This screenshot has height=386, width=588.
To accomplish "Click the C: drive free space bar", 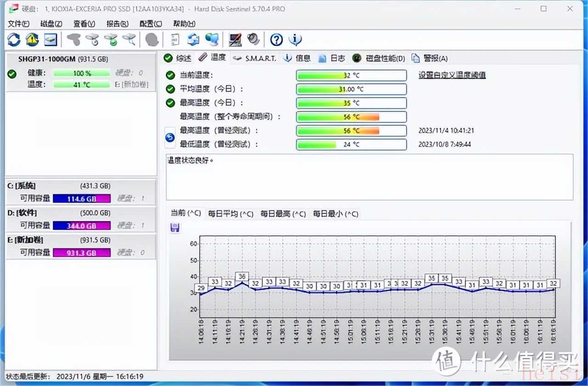I will [82, 199].
